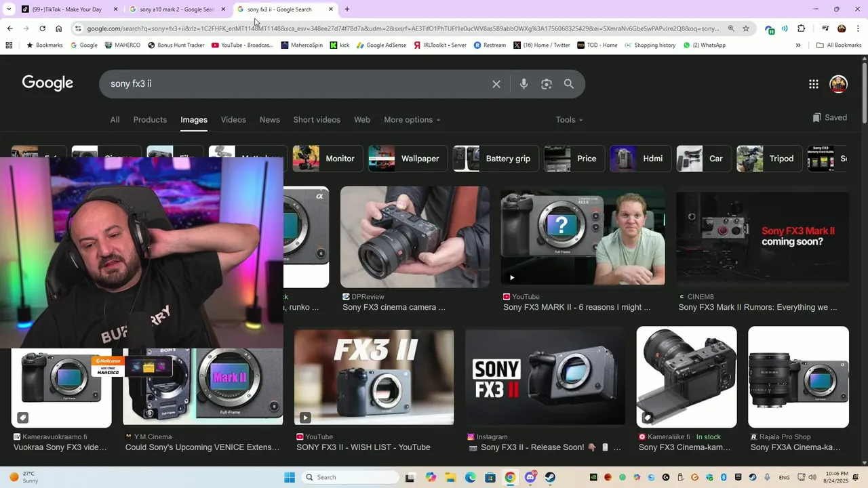Go back using the browser back arrow
The image size is (868, 488).
tap(9, 28)
